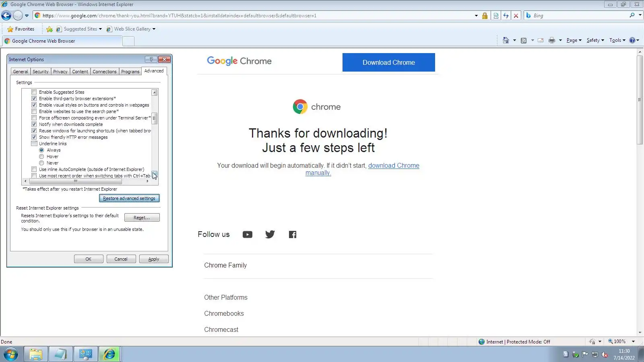Check Use inline AutoComplete option
Image resolution: width=644 pixels, height=362 pixels.
(x=34, y=169)
